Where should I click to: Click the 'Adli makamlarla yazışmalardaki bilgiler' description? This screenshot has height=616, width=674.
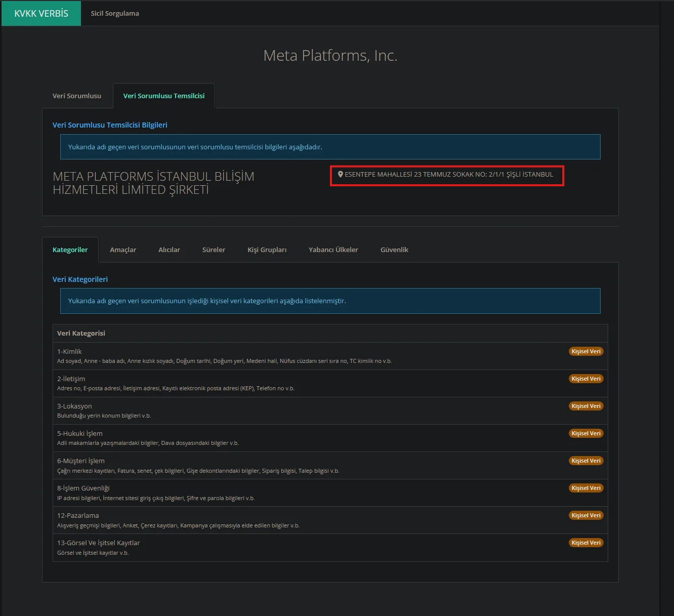tap(148, 443)
